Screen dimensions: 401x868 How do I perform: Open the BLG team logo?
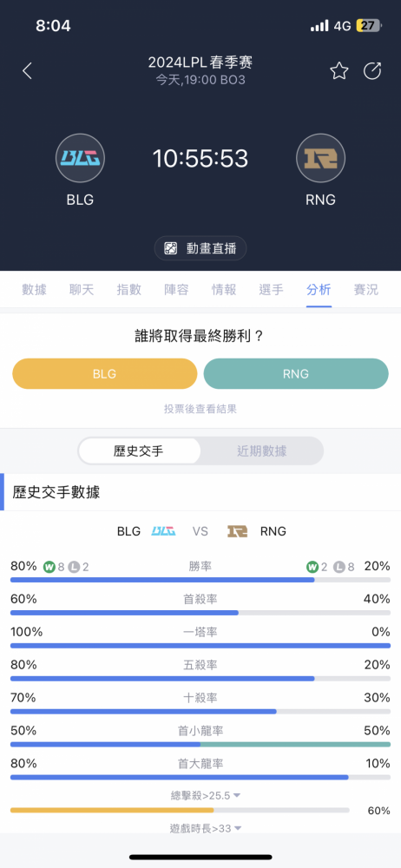[81, 158]
